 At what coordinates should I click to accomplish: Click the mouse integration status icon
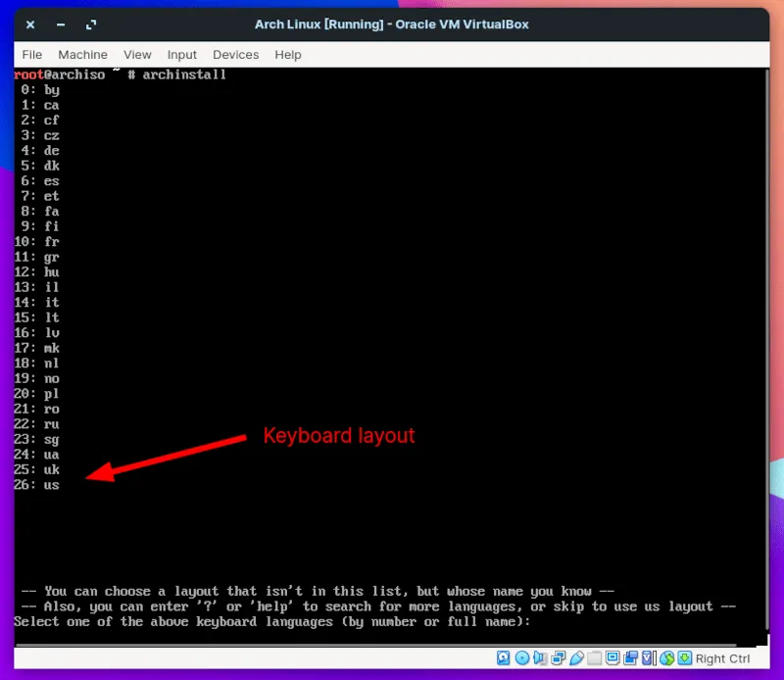coord(666,658)
